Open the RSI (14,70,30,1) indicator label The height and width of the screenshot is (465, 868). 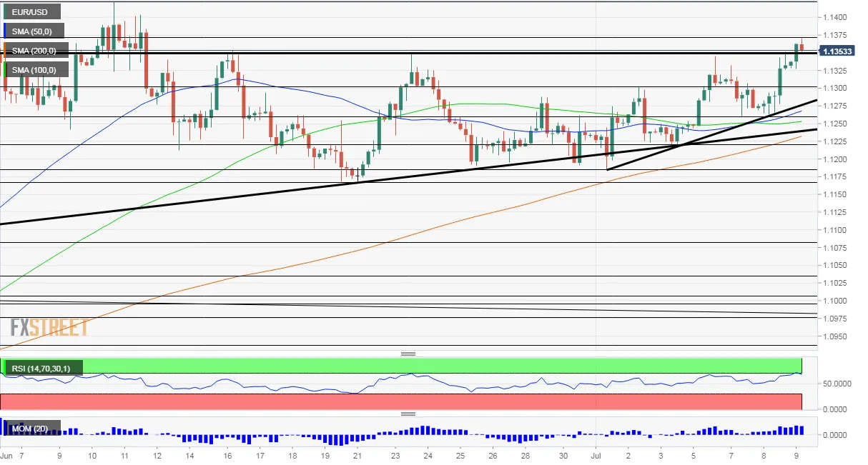coord(43,368)
